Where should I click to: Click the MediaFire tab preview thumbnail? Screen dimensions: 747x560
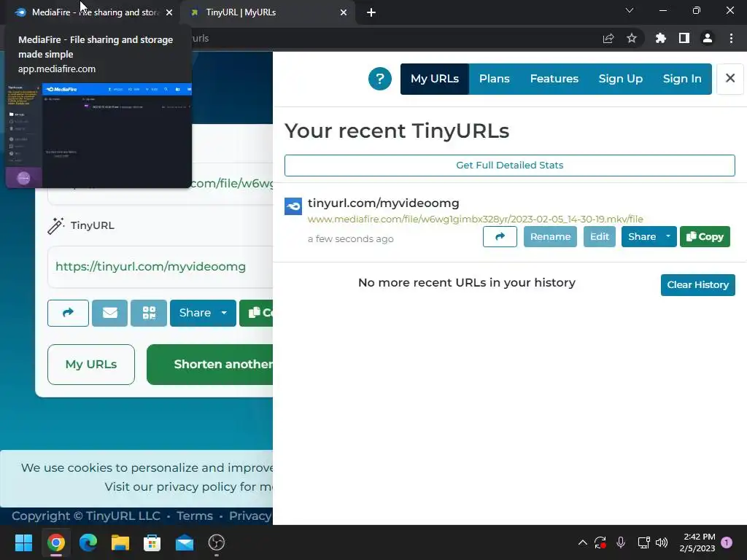(98, 135)
